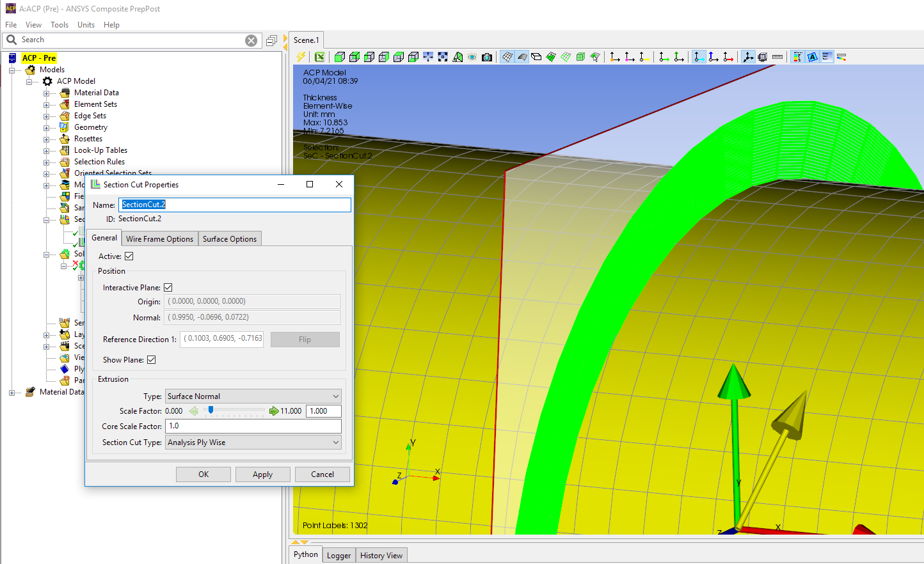Open the Section Cut Type dropdown
Screen dimensions: 924x564
coord(253,443)
